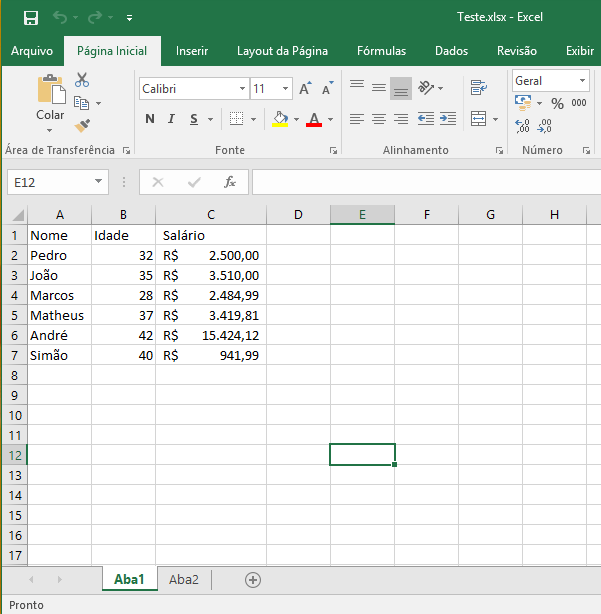Switch to sheet tab Aba2
The height and width of the screenshot is (614, 601).
184,580
